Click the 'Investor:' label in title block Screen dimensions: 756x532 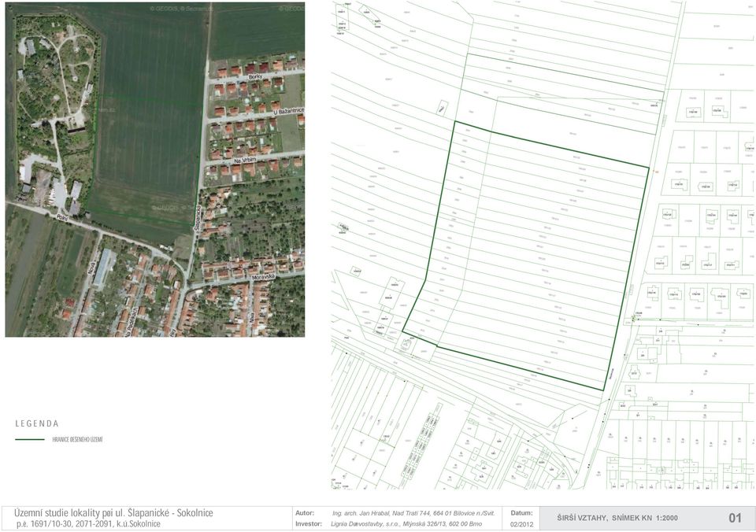tap(309, 524)
